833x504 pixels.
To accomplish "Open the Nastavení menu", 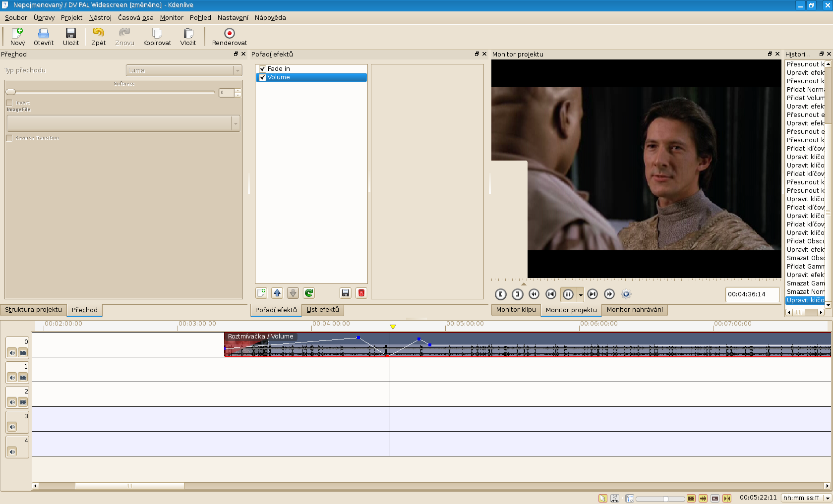I will click(x=233, y=17).
